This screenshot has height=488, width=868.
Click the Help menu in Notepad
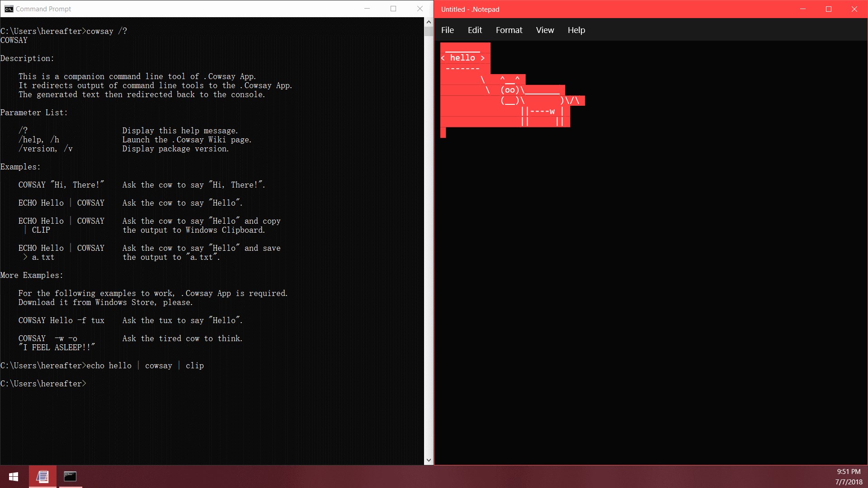coord(576,30)
